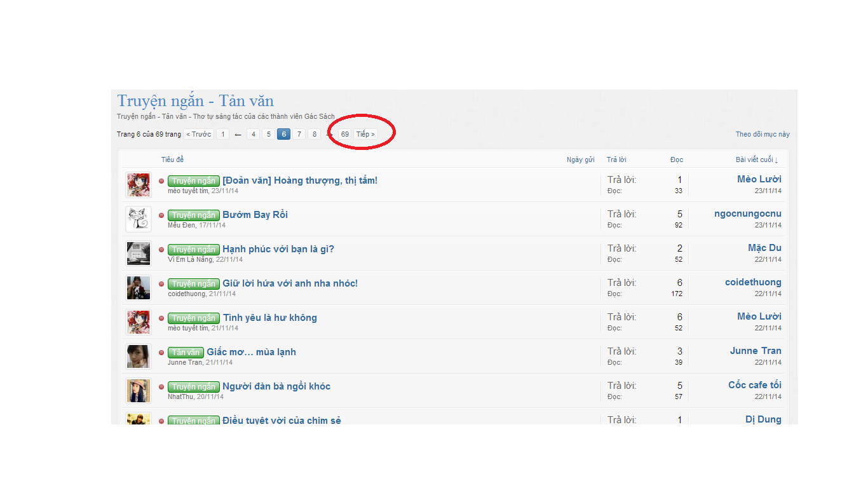The height and width of the screenshot is (488, 868).
Task: Click unread dot for 'Giữ lời hứa với anh nha nhóc!'
Action: click(x=161, y=284)
